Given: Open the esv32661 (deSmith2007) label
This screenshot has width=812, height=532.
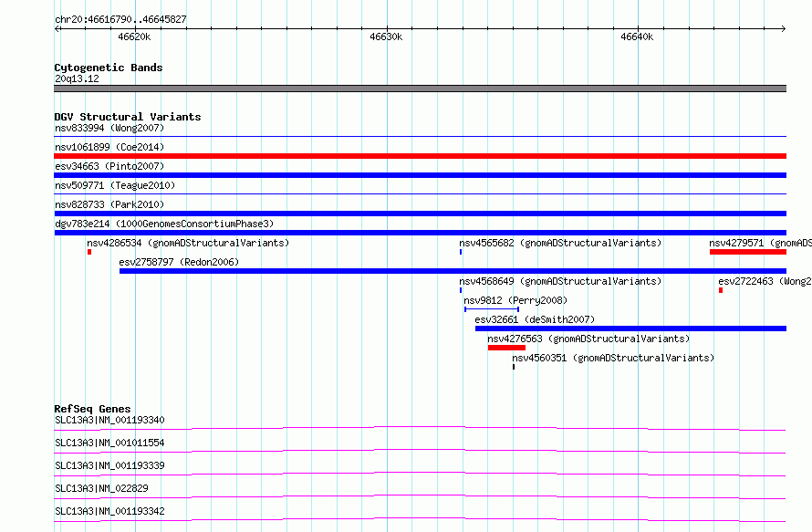Looking at the screenshot, I should [x=535, y=319].
